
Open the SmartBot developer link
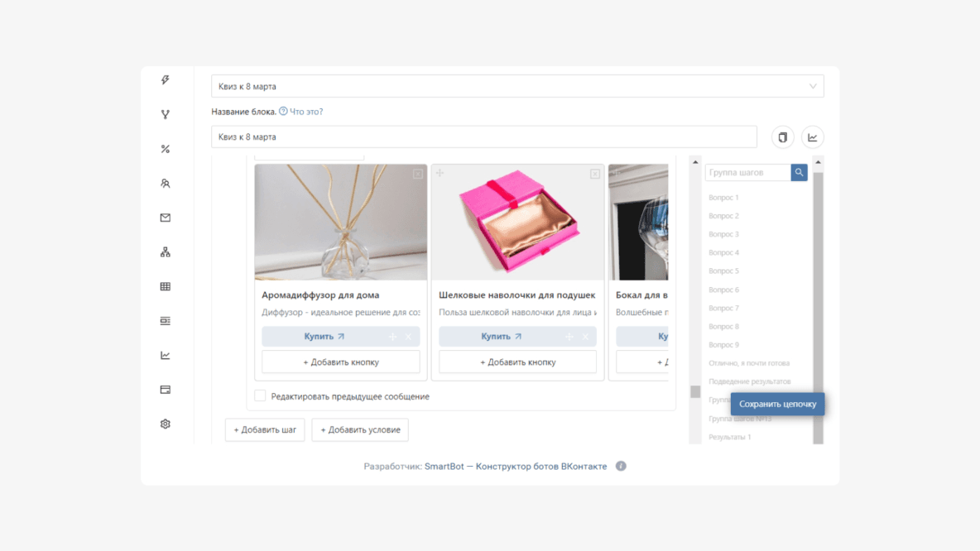pos(516,466)
